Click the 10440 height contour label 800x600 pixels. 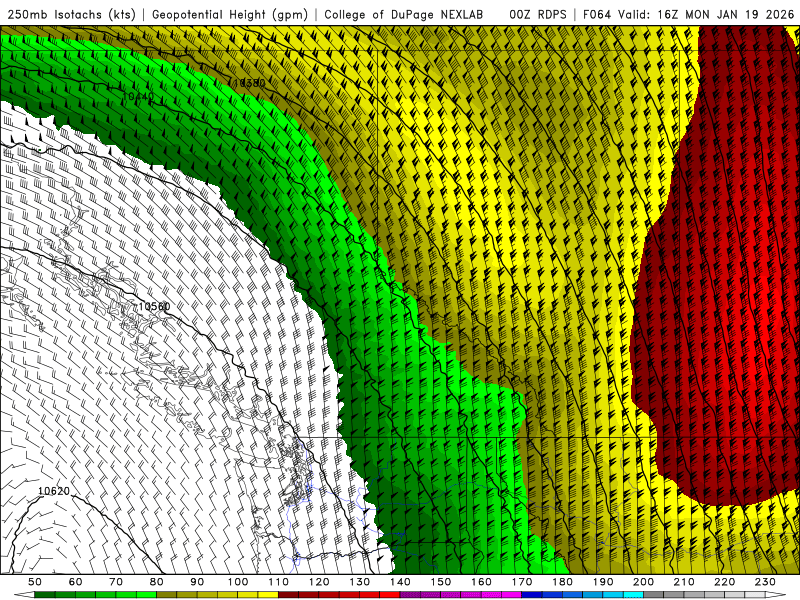[138, 96]
